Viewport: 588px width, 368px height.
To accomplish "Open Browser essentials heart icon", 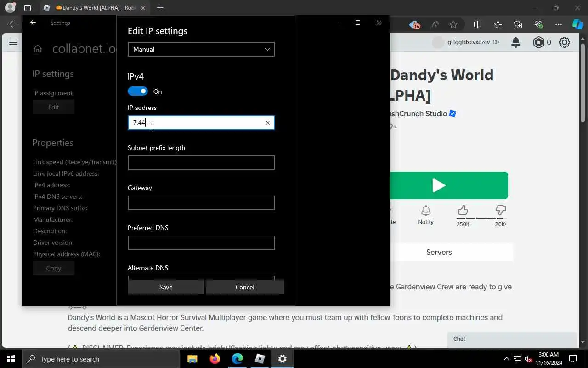I will coord(538,24).
